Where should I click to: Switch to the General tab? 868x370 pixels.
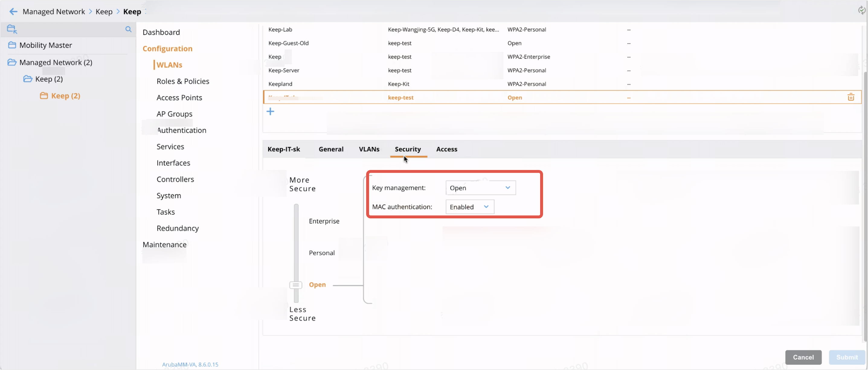[331, 149]
